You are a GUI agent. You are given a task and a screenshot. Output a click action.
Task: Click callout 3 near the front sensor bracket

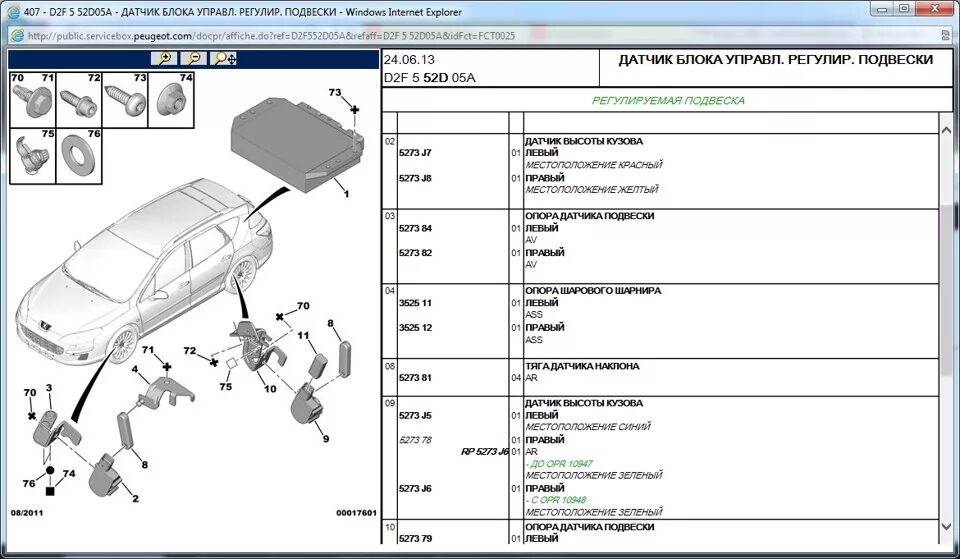(x=49, y=388)
